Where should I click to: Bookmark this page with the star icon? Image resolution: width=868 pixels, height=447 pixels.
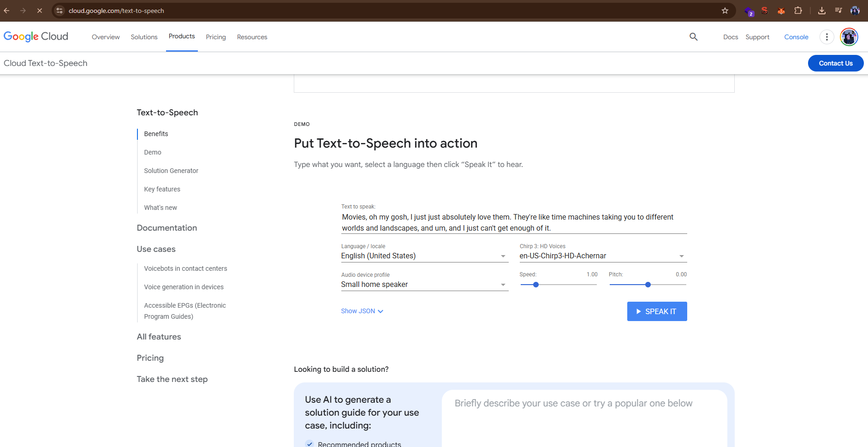pyautogui.click(x=725, y=11)
